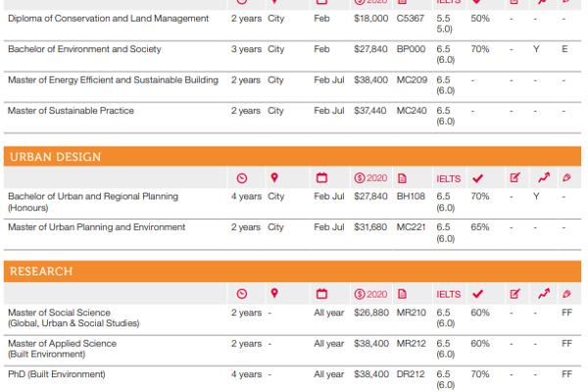
Task: Click the checkmark icon in Research header
Action: pos(478,294)
